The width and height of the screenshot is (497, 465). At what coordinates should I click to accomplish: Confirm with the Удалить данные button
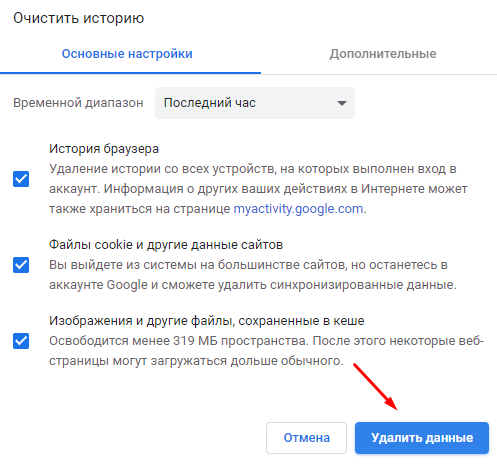[422, 438]
